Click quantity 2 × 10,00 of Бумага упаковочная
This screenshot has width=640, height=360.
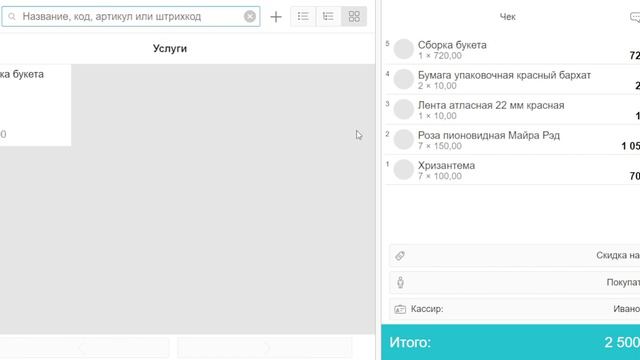[437, 86]
